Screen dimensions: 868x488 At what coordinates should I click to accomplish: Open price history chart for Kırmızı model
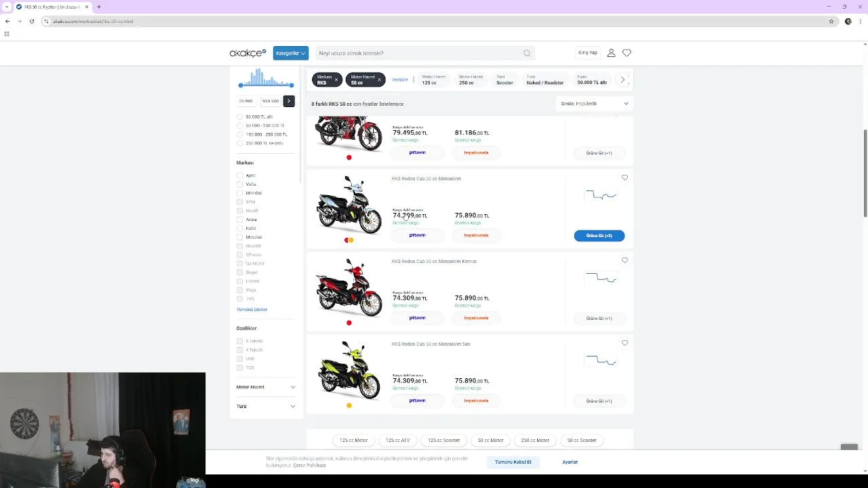[601, 278]
